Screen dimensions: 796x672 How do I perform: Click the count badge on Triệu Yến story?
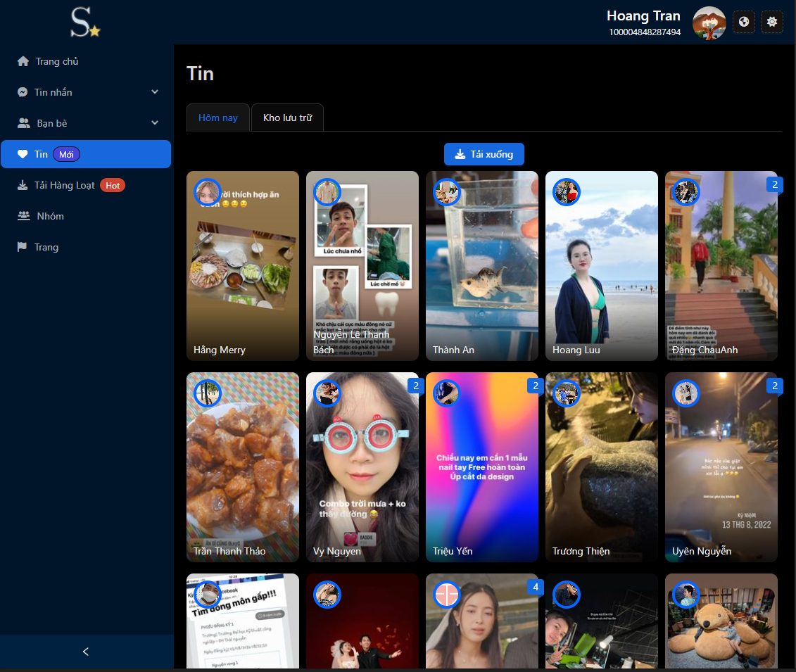(x=535, y=386)
